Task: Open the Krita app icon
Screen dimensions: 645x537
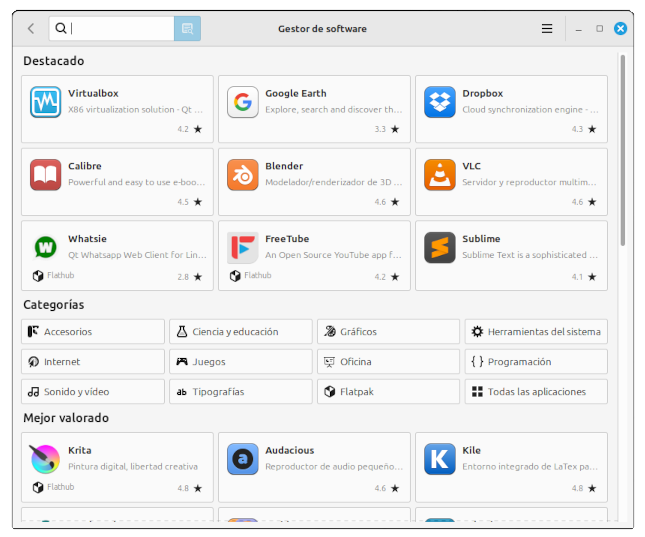Action: pyautogui.click(x=46, y=459)
